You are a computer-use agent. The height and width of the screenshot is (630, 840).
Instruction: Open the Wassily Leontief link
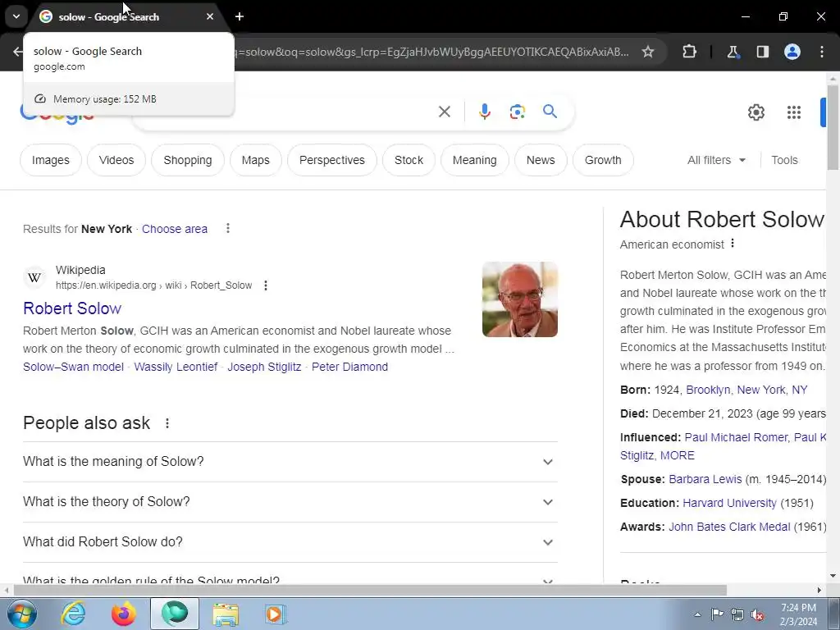176,367
